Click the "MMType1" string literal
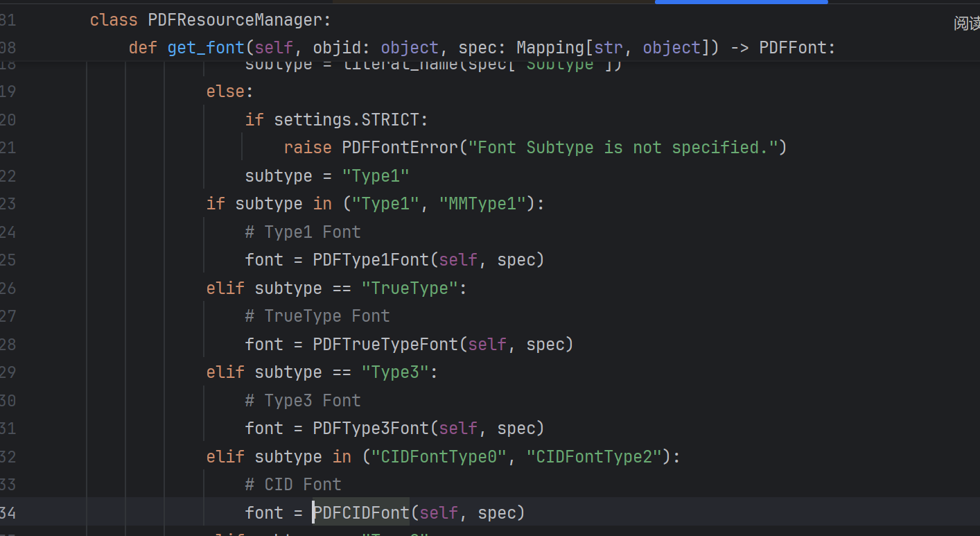 pos(487,204)
